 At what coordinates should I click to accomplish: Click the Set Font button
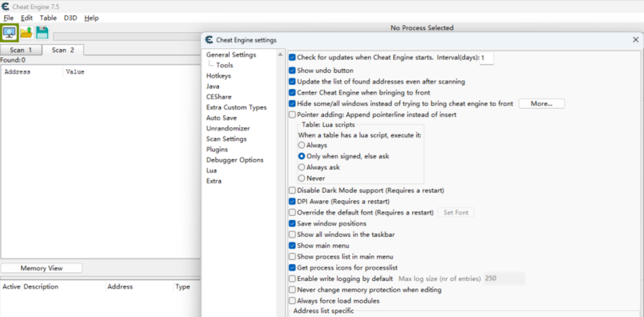pos(456,212)
